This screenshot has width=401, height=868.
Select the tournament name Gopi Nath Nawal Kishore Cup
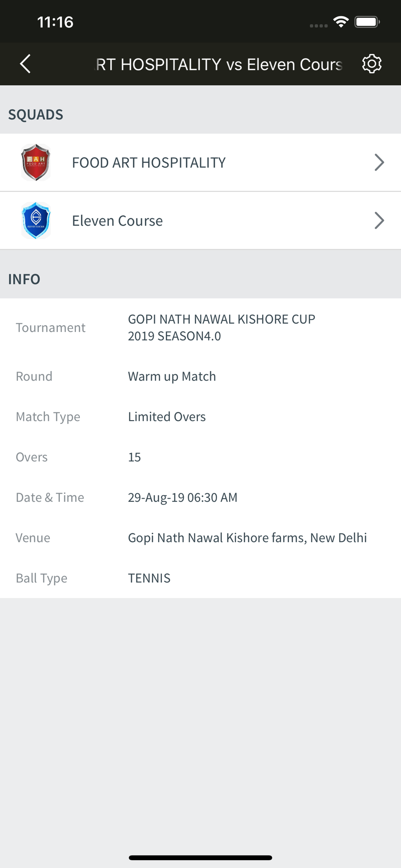tap(221, 327)
